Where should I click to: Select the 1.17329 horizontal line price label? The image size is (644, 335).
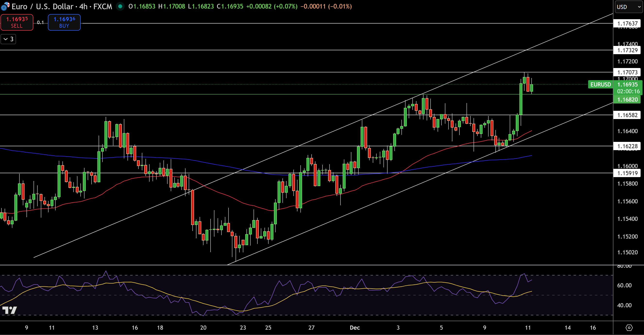627,50
